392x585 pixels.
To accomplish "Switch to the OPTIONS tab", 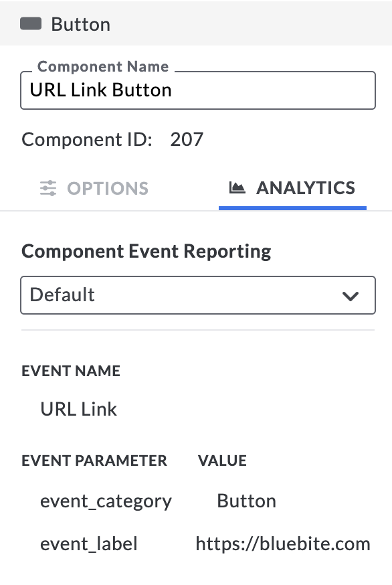I will [x=94, y=188].
